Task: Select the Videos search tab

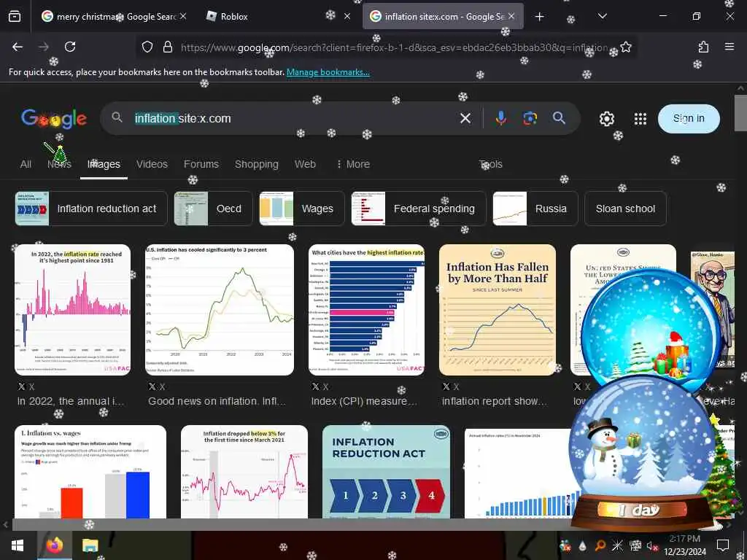Action: (152, 164)
